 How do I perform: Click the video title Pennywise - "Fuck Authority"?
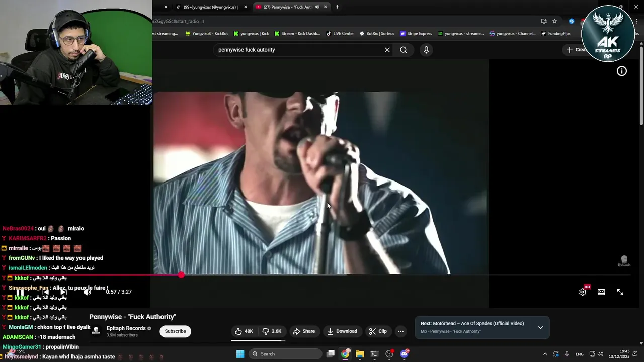pos(133,317)
